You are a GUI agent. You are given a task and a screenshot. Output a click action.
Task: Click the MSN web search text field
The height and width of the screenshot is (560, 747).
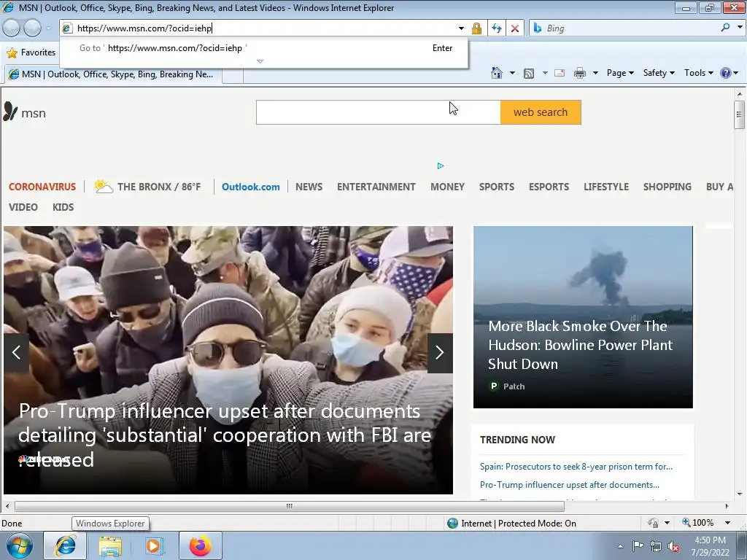tap(379, 112)
